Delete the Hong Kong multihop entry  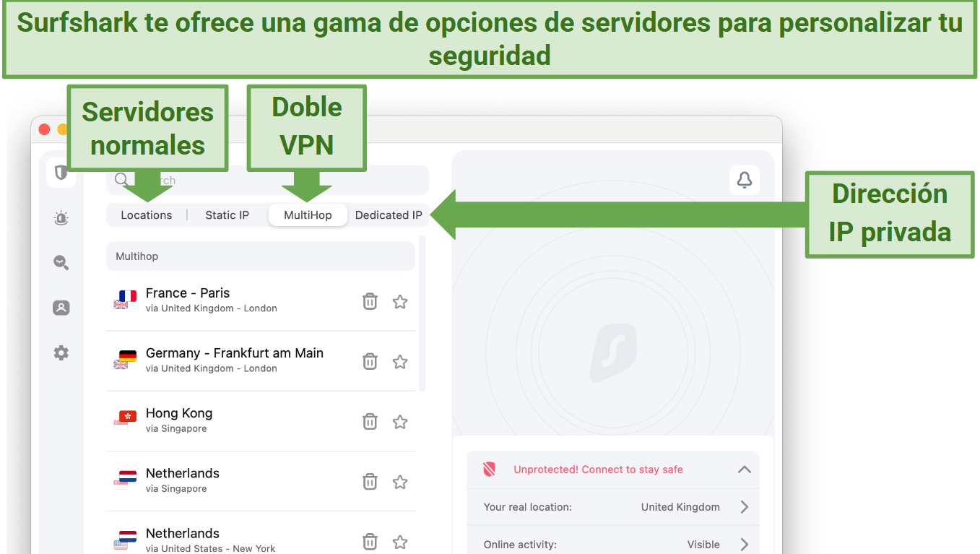[370, 421]
